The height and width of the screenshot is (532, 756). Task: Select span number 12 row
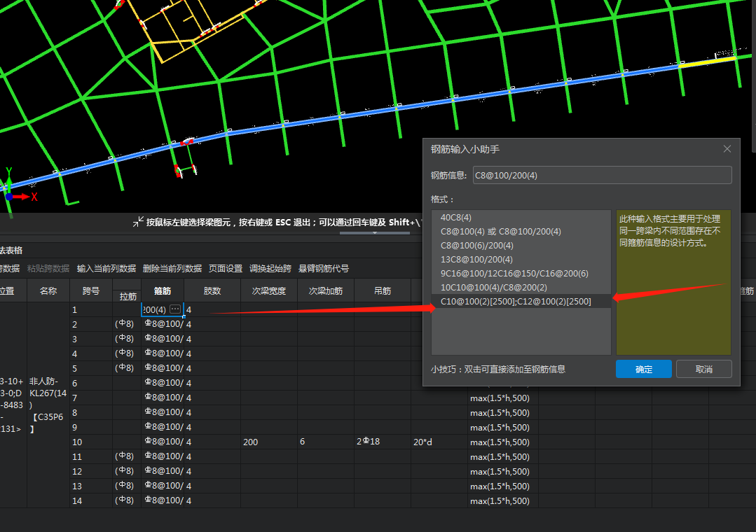91,471
